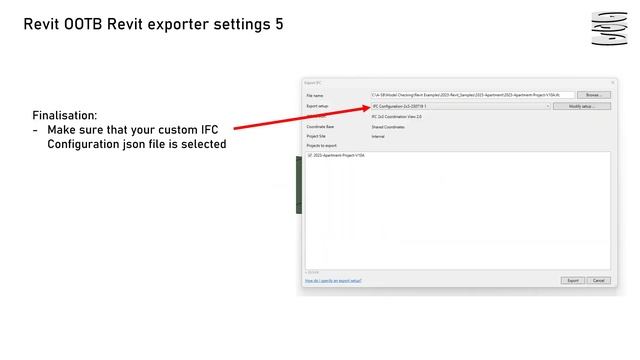This screenshot has height=360, width=640.
Task: Open the Modify setup dialog
Action: [x=582, y=106]
